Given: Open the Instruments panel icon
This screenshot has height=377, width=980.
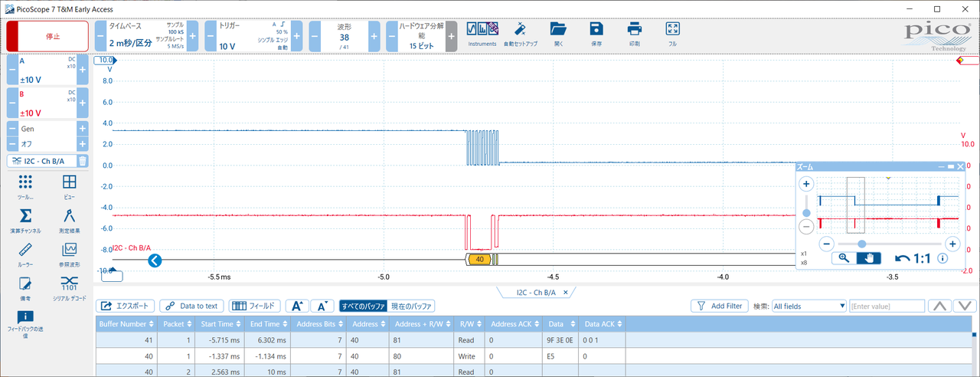Looking at the screenshot, I should pyautogui.click(x=482, y=32).
